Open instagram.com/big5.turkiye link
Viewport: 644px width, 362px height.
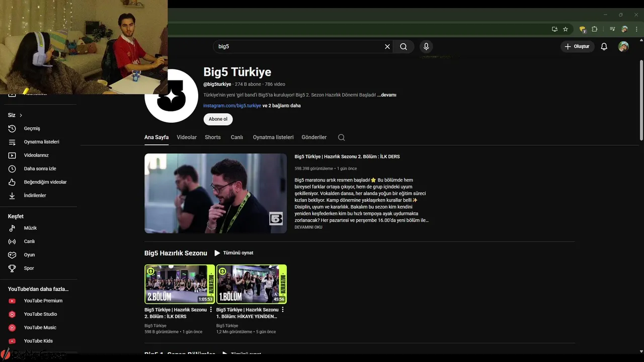pyautogui.click(x=232, y=106)
